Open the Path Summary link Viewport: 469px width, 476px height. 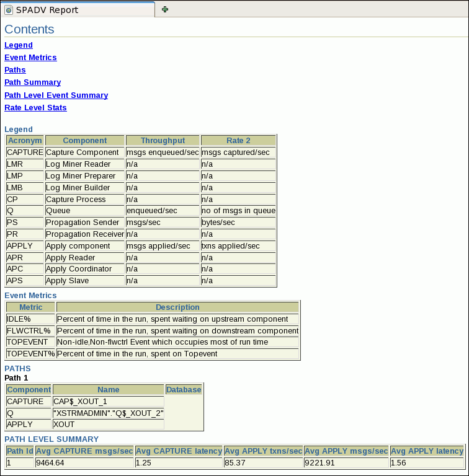point(32,82)
